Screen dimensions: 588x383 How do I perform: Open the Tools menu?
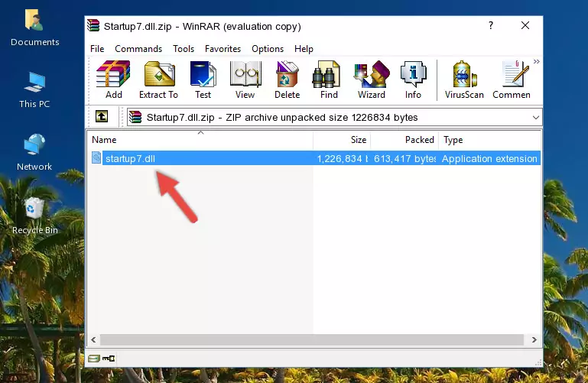click(x=184, y=49)
